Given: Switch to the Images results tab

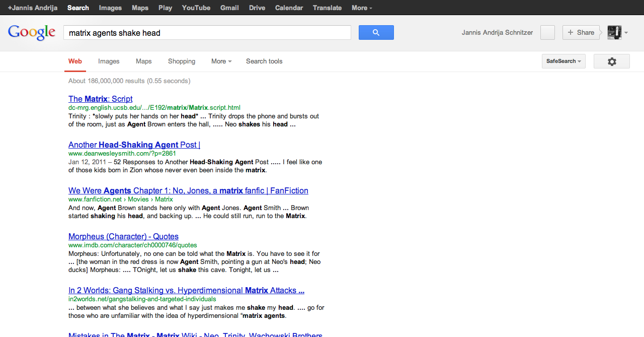Looking at the screenshot, I should click(109, 61).
